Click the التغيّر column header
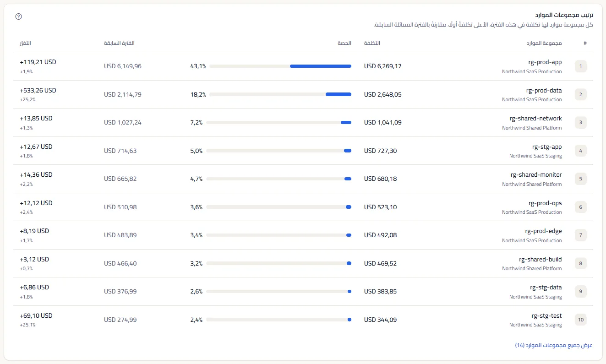The height and width of the screenshot is (364, 606). (25, 43)
